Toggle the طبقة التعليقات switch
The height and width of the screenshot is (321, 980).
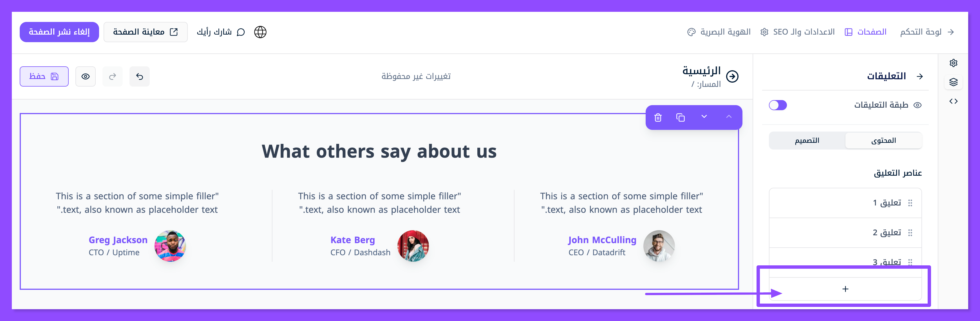pyautogui.click(x=778, y=105)
